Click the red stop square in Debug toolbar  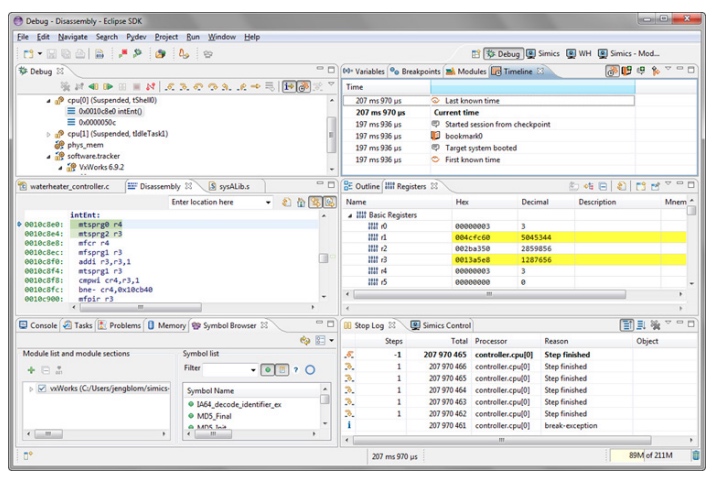coord(136,87)
